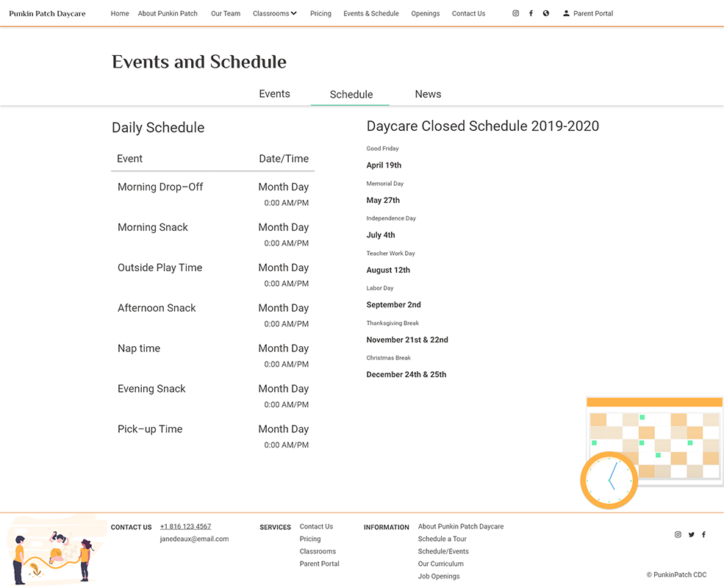Click the Outside Play Time entry
724x588 pixels.
click(213, 275)
